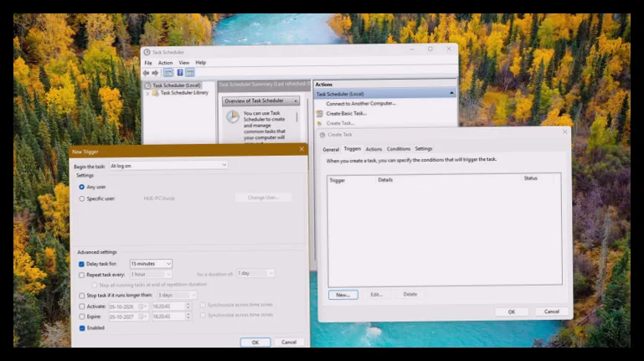Viewport: 644px width, 361px height.
Task: Open the 15 minutes delay dropdown
Action: (x=151, y=264)
